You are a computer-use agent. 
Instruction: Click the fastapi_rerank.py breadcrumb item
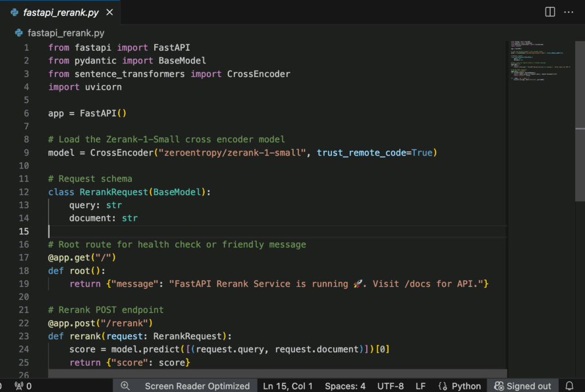click(x=66, y=33)
